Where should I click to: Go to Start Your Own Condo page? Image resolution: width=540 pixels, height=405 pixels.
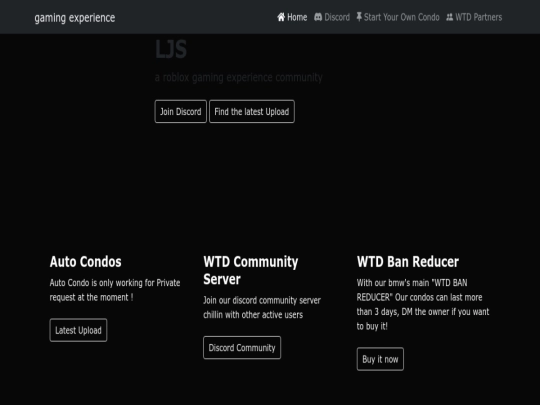[x=398, y=17]
